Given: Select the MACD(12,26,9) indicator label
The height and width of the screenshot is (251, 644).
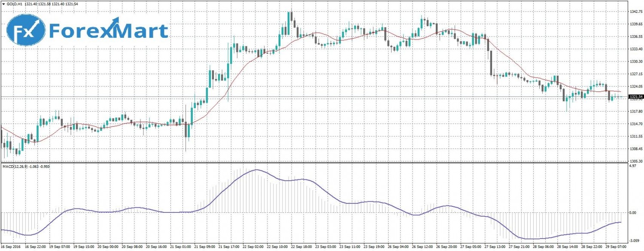Looking at the screenshot, I should coord(15,166).
